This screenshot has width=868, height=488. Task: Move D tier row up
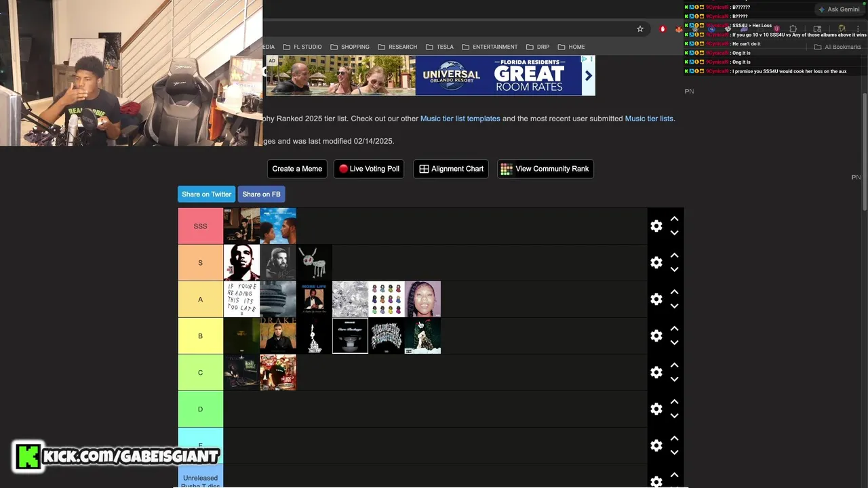tap(674, 402)
